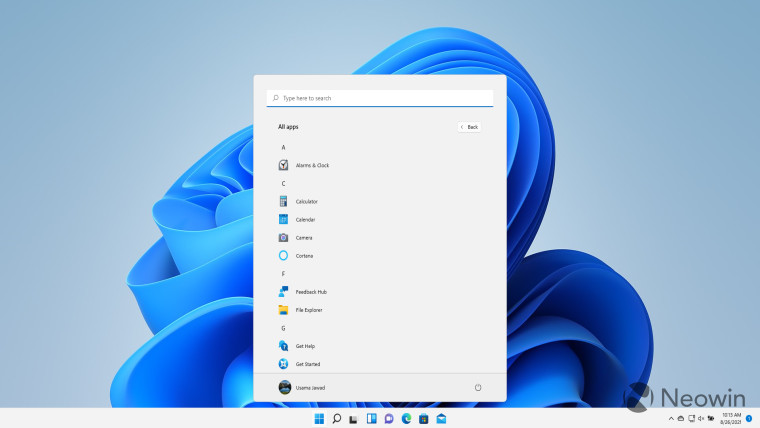Open the blue notification count badge
Image resolution: width=760 pixels, height=428 pixels.
(x=749, y=419)
